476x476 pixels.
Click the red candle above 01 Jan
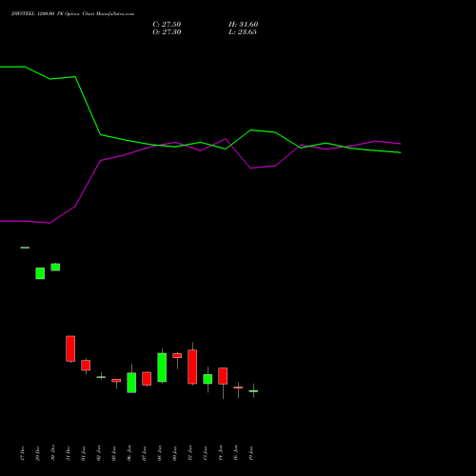coord(86,366)
